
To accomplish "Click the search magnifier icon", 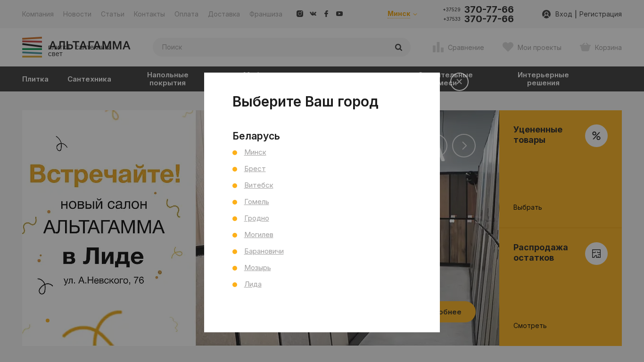I will (398, 47).
